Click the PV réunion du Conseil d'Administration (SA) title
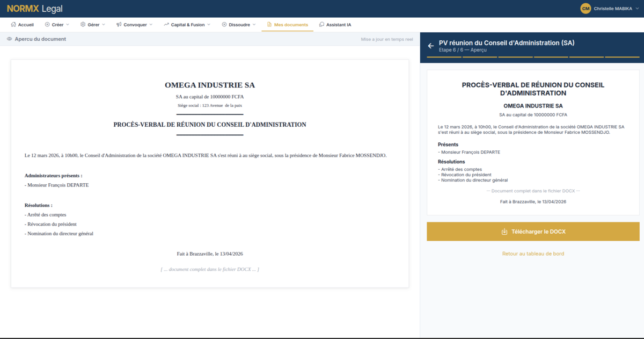Image resolution: width=644 pixels, height=339 pixels. point(507,42)
